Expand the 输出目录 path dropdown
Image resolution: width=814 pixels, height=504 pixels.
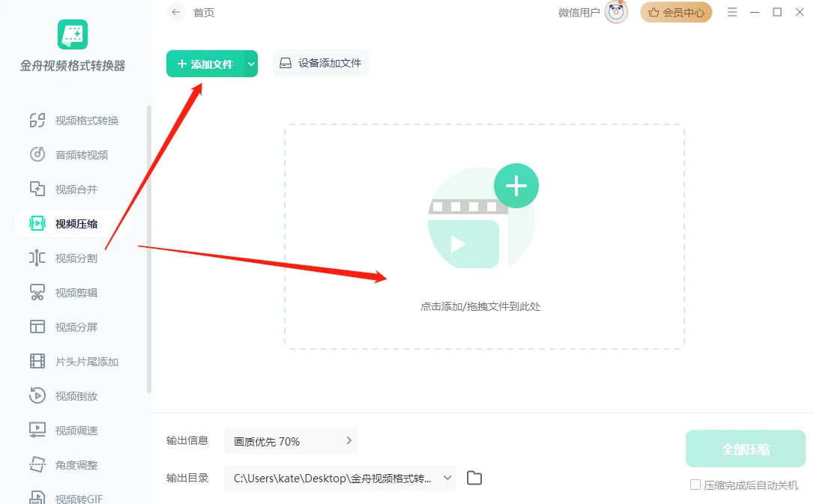[x=447, y=478]
